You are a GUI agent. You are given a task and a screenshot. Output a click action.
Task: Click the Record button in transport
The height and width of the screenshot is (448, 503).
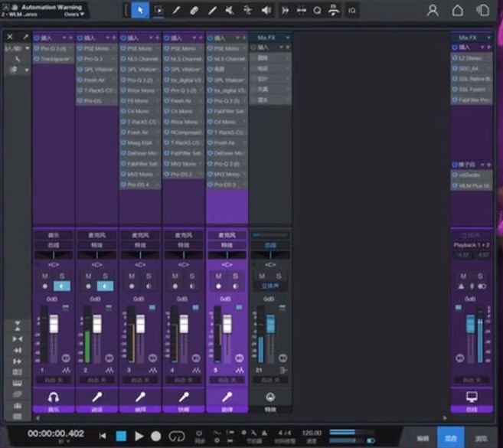click(x=156, y=435)
